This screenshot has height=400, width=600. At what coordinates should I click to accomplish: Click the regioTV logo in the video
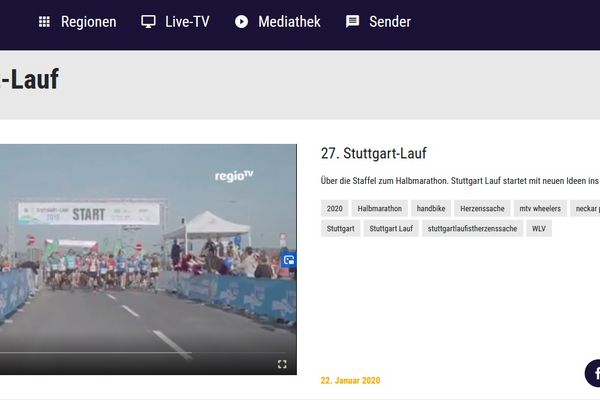click(234, 176)
